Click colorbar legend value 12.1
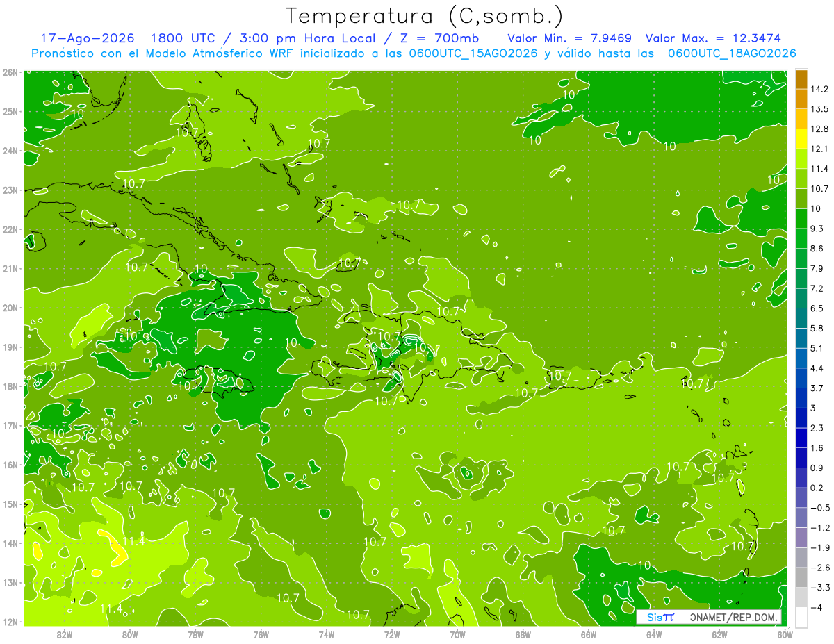This screenshot has width=834, height=644. click(x=820, y=149)
